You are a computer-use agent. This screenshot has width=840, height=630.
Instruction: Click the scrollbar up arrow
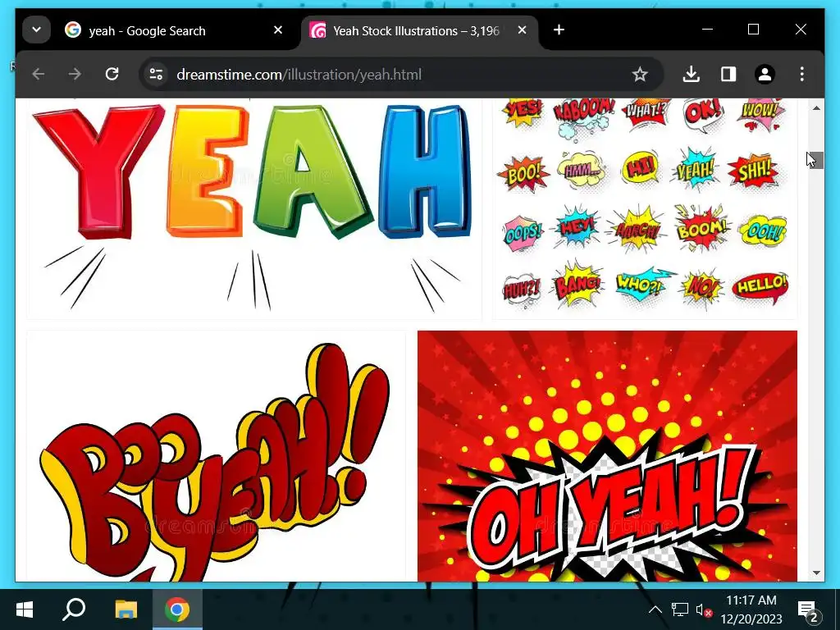816,108
